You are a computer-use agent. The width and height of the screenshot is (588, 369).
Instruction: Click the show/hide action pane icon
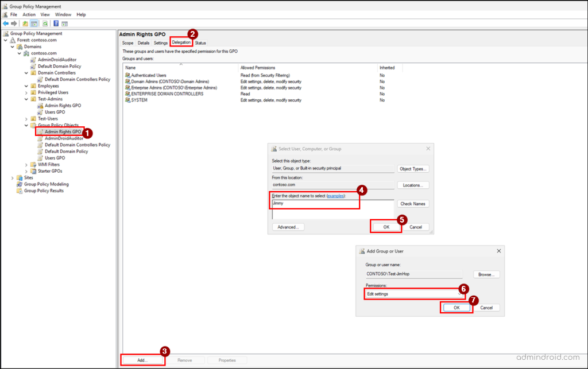point(65,22)
